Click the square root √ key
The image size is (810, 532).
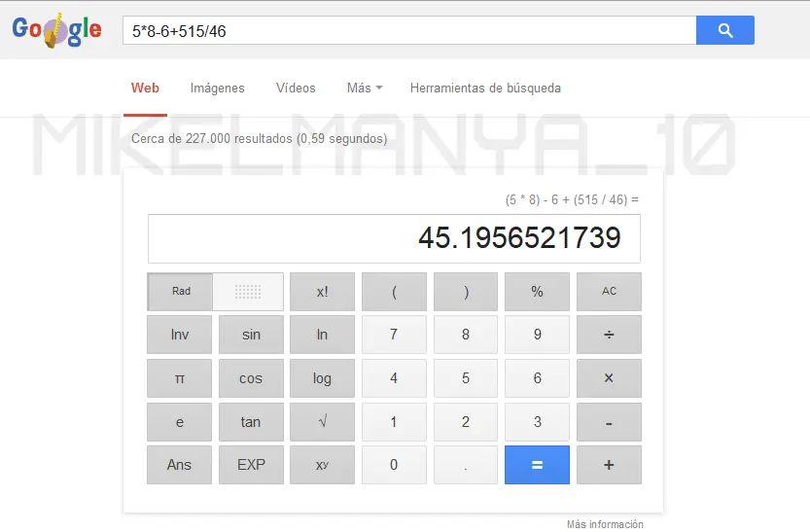pos(323,422)
